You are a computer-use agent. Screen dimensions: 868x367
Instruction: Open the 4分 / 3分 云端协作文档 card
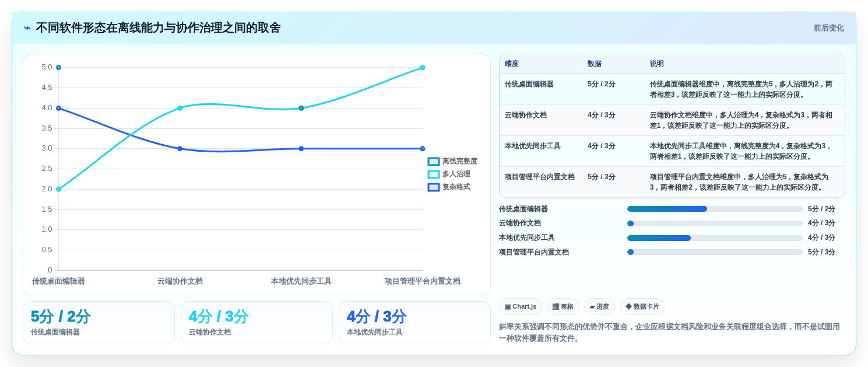pos(256,323)
